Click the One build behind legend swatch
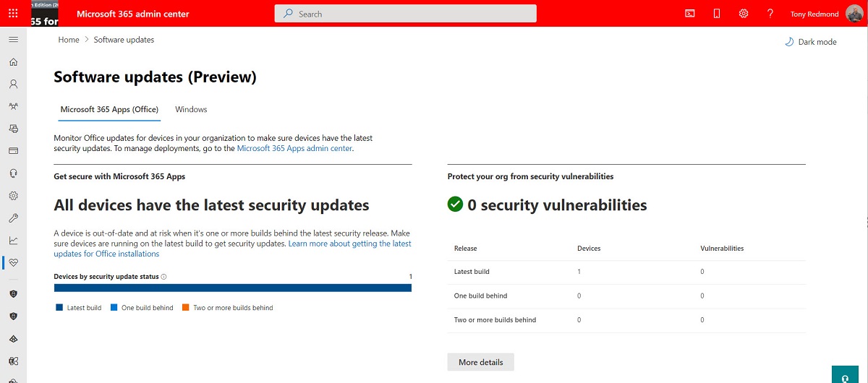Image resolution: width=868 pixels, height=383 pixels. 114,308
